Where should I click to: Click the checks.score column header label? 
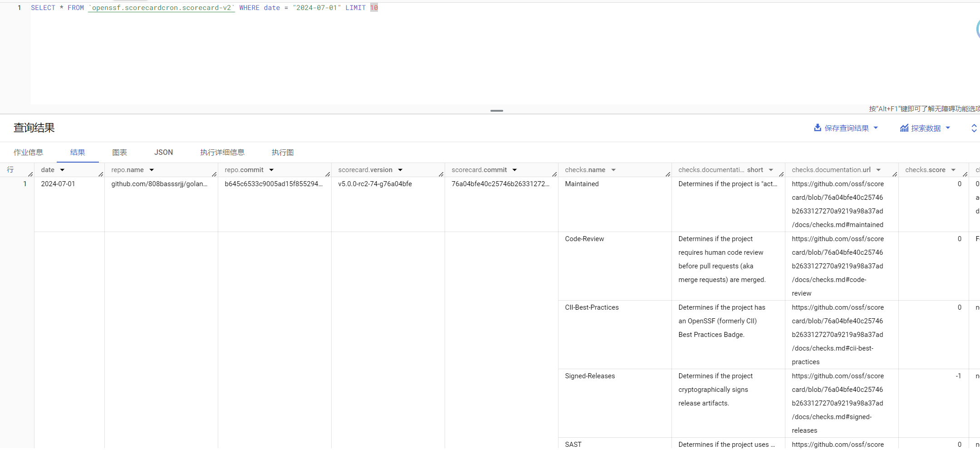click(x=925, y=170)
